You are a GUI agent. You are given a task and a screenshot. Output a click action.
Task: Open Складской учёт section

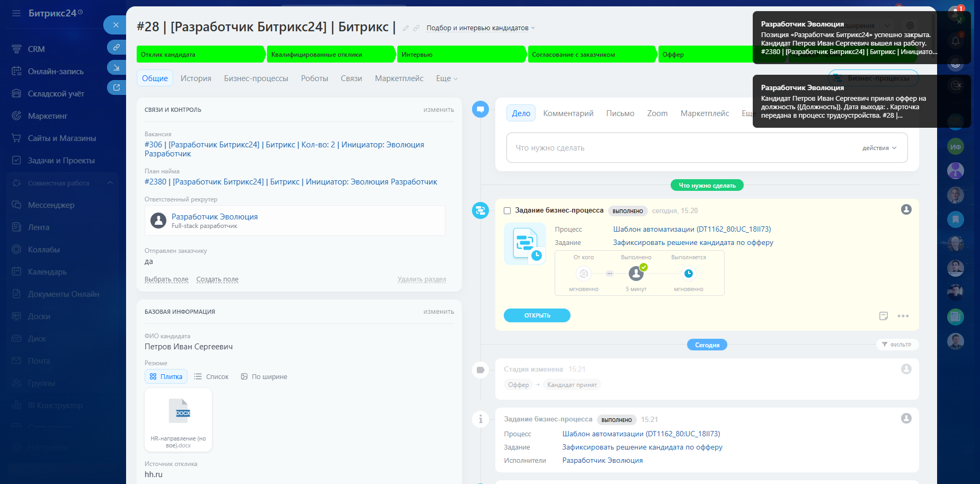(x=56, y=94)
